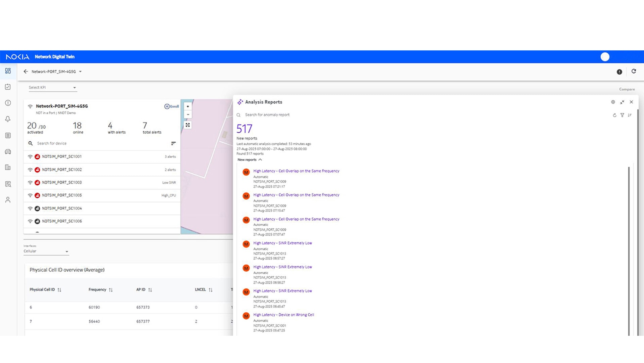
Task: Click the map zoom in plus button
Action: [x=188, y=106]
